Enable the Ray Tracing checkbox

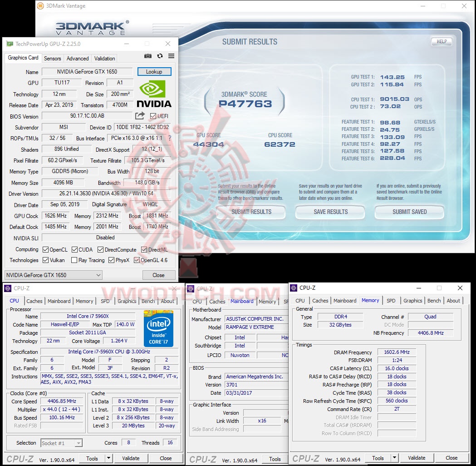[74, 260]
